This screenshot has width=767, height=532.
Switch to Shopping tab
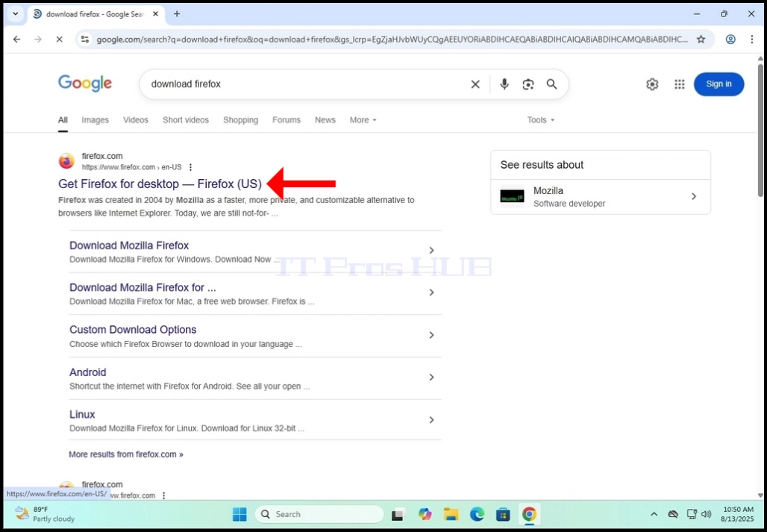pyautogui.click(x=241, y=120)
